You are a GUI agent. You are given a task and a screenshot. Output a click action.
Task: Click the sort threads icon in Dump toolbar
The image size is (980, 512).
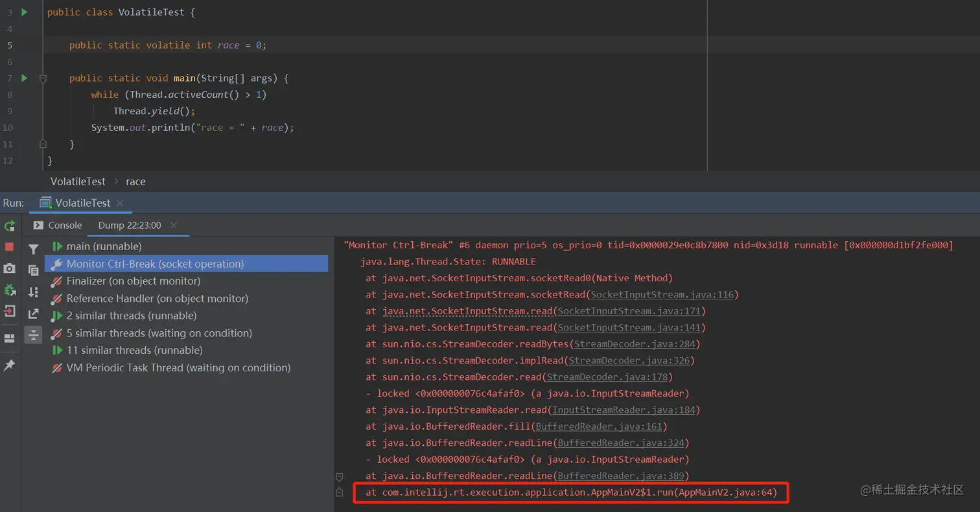(x=34, y=292)
